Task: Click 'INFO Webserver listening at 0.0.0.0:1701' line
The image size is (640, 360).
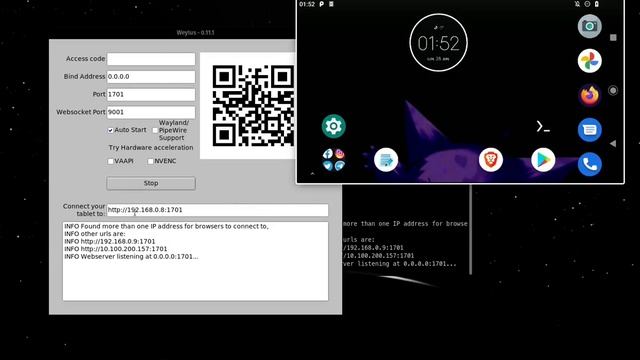Action: pyautogui.click(x=131, y=256)
